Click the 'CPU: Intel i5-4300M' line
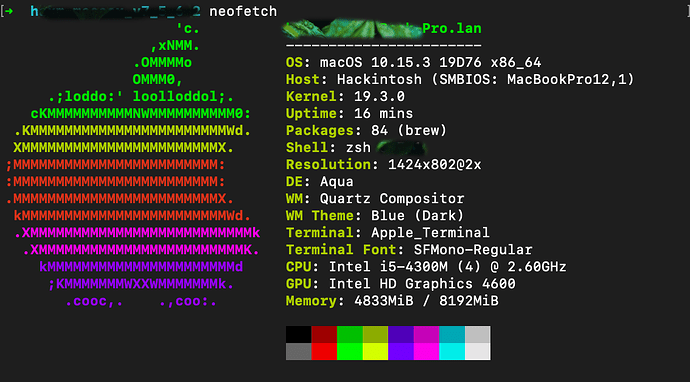This screenshot has width=690, height=382. [x=426, y=267]
